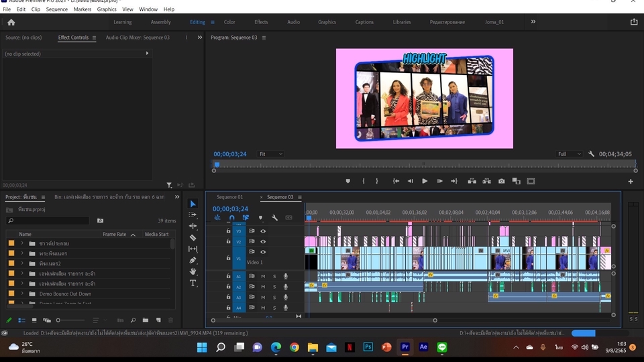Switch to the Effects workspace

261,22
